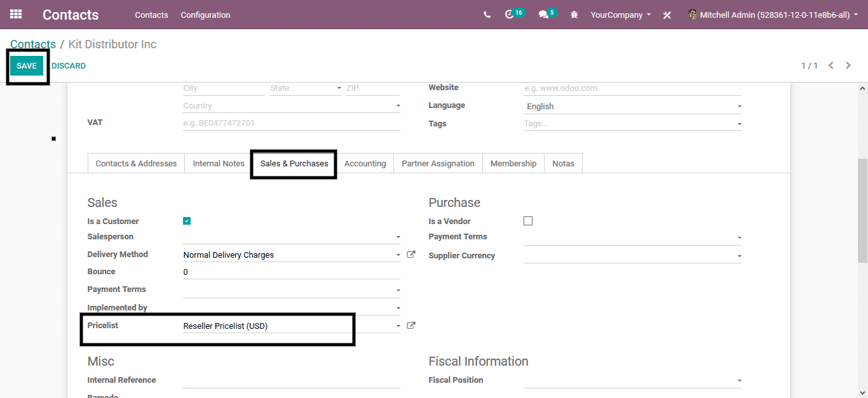Click the debug bug icon
Viewport: 868px width, 398px height.
tap(574, 15)
